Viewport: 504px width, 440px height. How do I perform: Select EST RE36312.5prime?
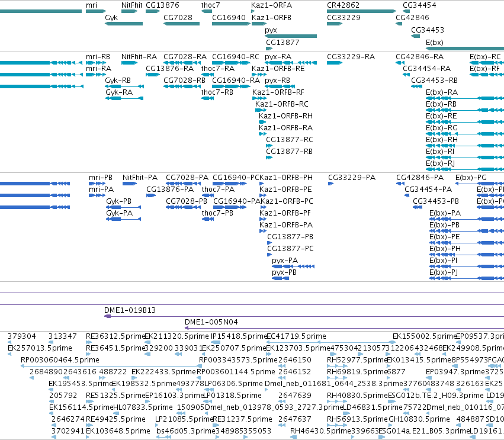(115, 336)
